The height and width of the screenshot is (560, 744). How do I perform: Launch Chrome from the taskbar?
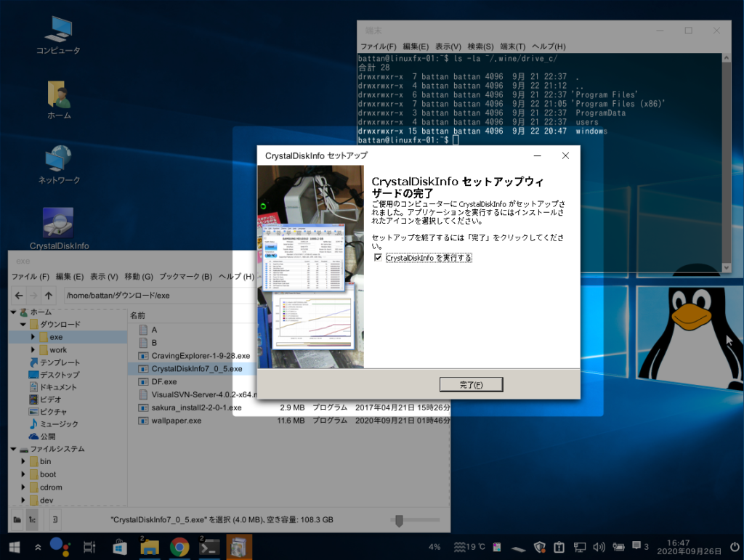pos(179,547)
